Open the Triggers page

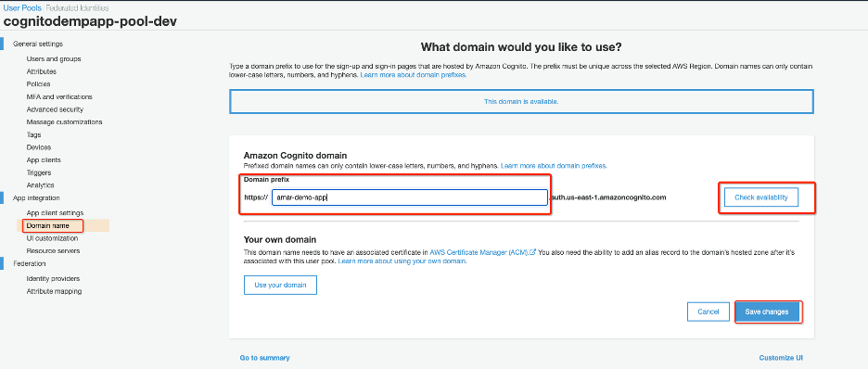[39, 172]
